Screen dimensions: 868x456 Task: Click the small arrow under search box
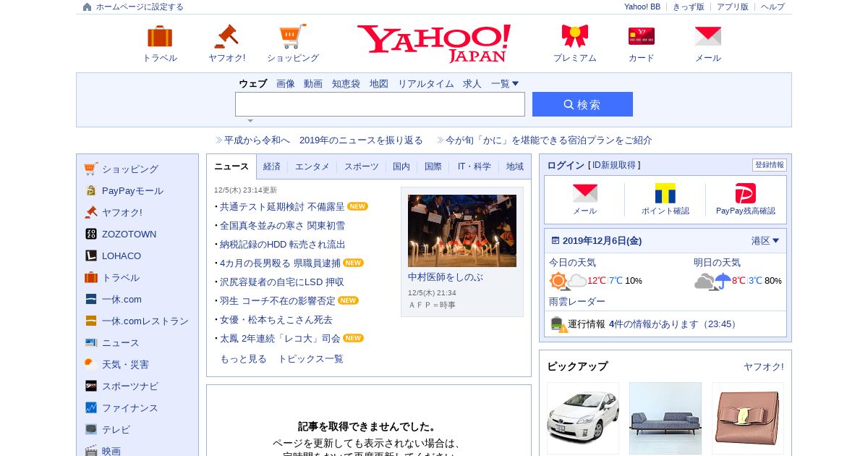tap(250, 121)
